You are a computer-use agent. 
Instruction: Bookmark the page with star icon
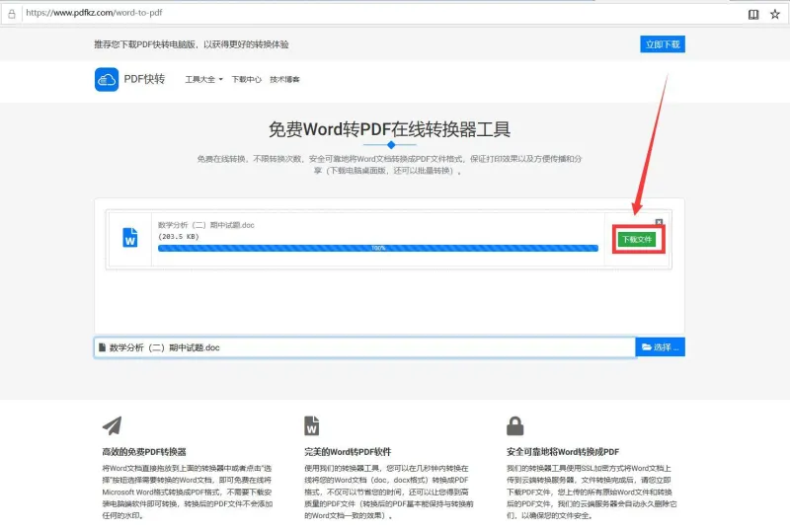point(775,14)
